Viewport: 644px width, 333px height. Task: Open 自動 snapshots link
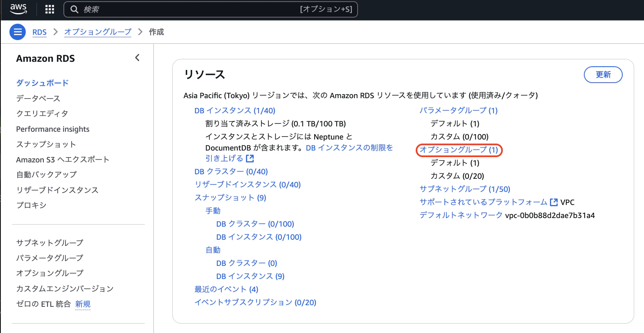coord(213,250)
